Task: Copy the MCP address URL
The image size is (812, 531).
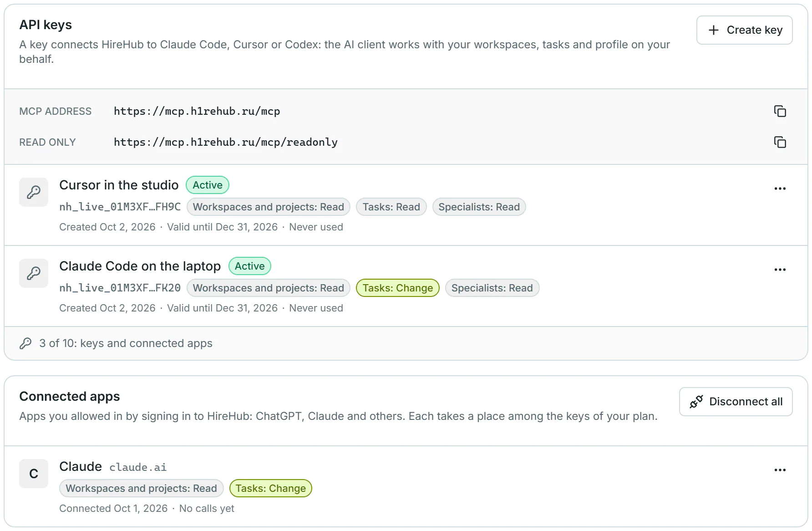Action: (780, 111)
